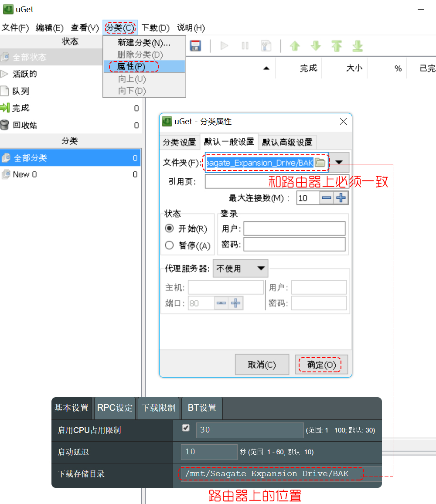Select the 完成 (Finished) downloads view
436x504 pixels.
[x=24, y=108]
